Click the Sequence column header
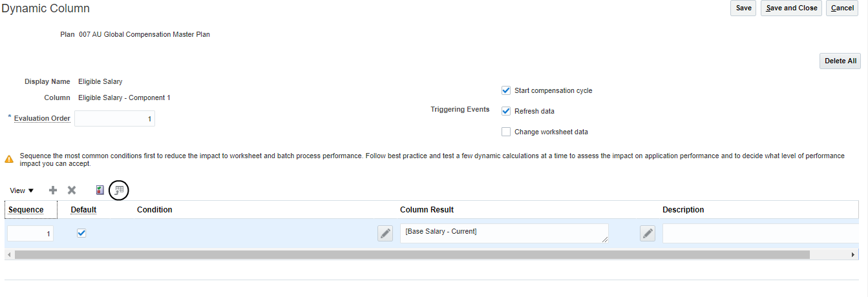This screenshot has width=868, height=297. tap(26, 210)
